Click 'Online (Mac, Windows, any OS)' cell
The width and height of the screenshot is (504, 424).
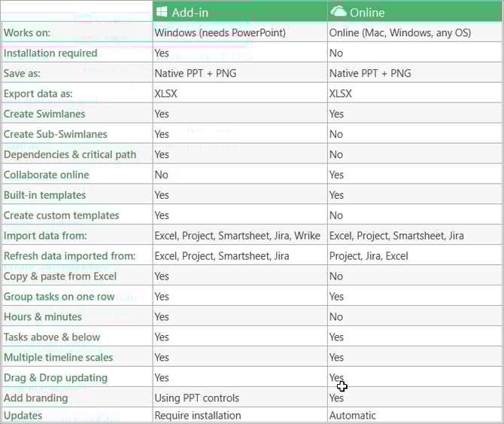(400, 33)
